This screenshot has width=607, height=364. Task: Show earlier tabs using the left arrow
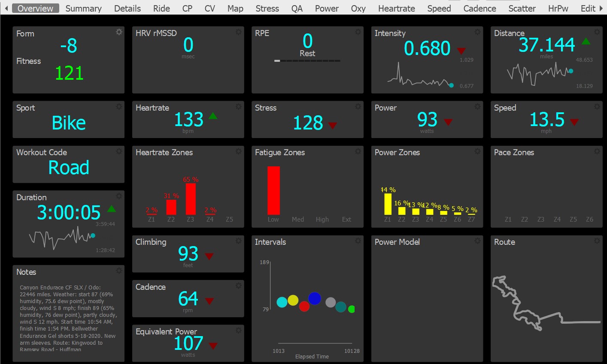point(6,8)
